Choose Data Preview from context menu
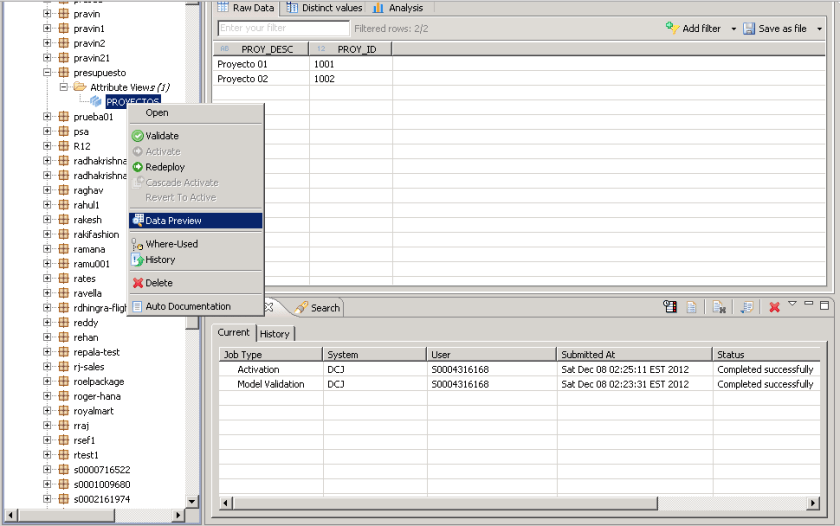This screenshot has height=526, width=840. [x=173, y=221]
